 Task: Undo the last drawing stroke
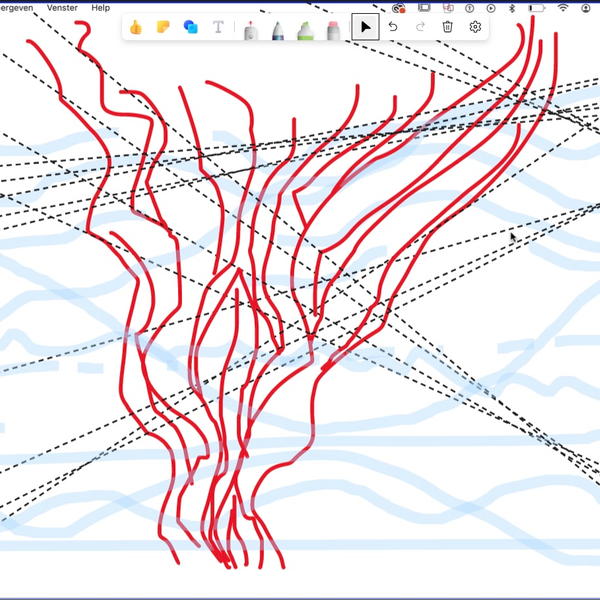[x=394, y=27]
